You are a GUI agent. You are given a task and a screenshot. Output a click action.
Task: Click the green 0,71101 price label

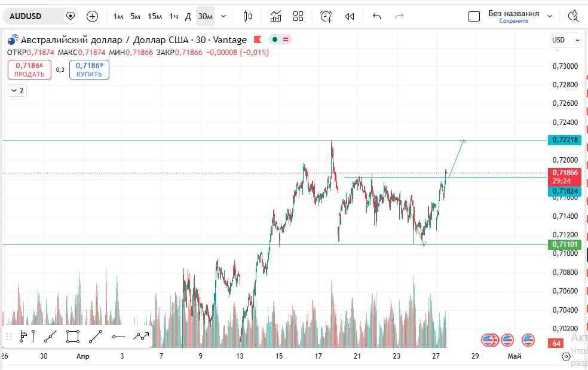[564, 244]
